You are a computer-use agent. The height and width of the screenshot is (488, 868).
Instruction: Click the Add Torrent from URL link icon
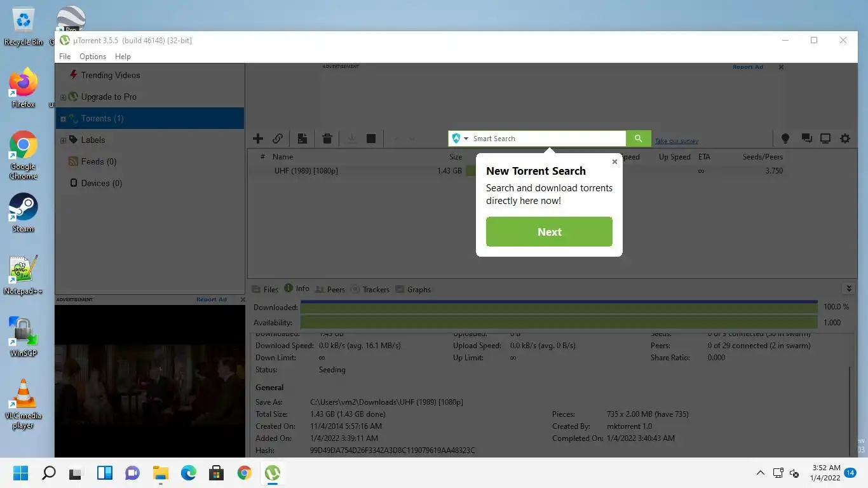coord(278,139)
